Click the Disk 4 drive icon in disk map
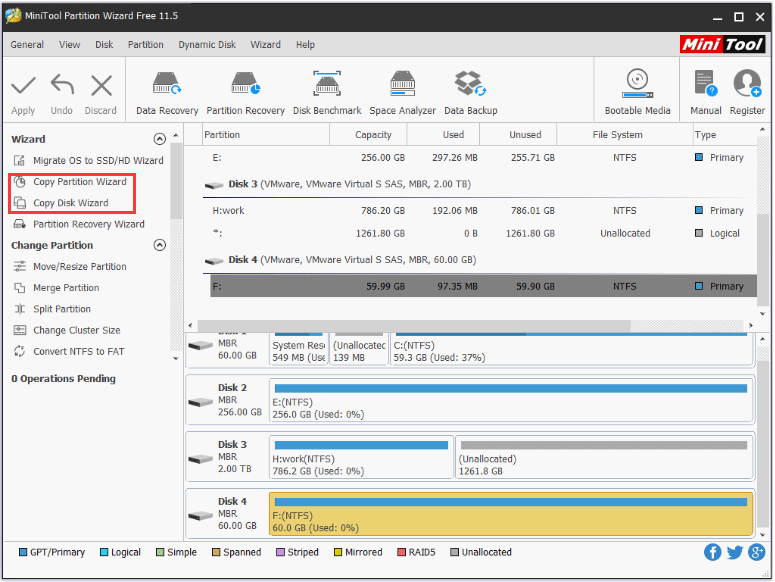This screenshot has height=582, width=775. [200, 515]
